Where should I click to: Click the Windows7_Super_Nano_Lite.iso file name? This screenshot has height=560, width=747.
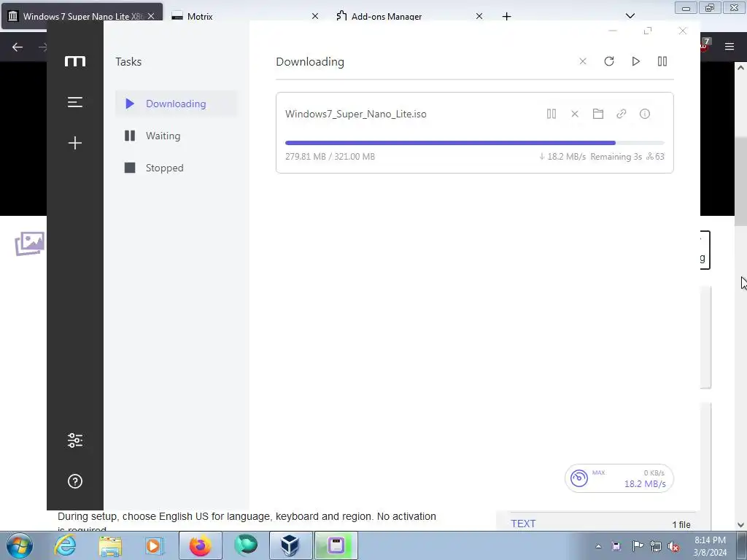pos(356,114)
